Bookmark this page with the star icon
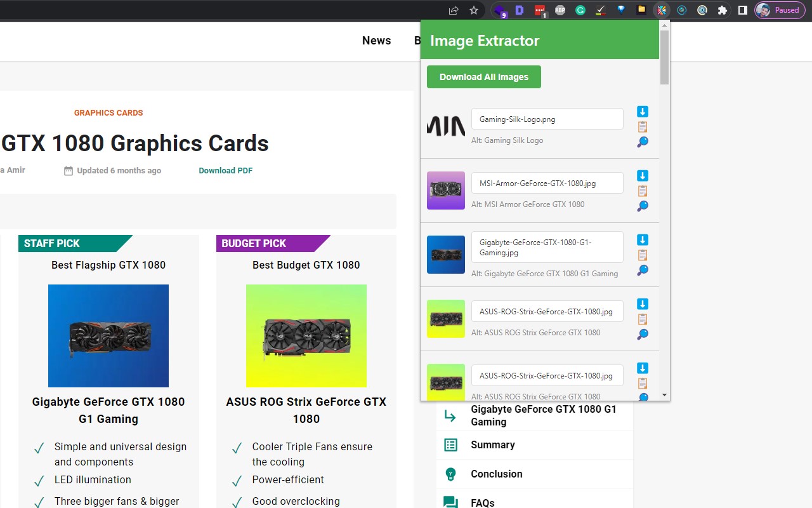This screenshot has height=508, width=812. tap(473, 10)
